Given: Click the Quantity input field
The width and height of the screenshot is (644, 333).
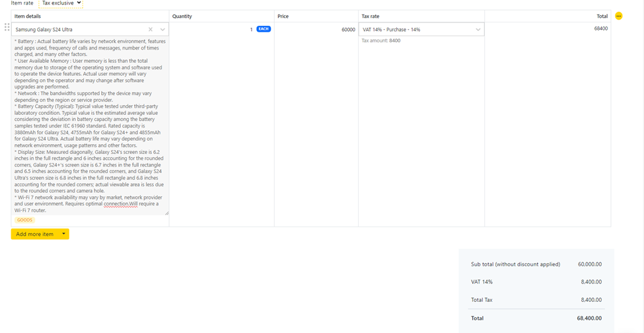Looking at the screenshot, I should pyautogui.click(x=211, y=30).
